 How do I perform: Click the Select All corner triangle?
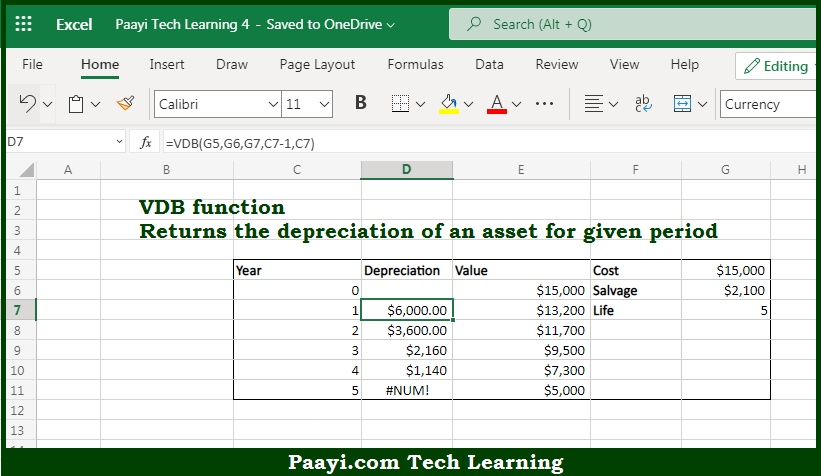coord(25,170)
